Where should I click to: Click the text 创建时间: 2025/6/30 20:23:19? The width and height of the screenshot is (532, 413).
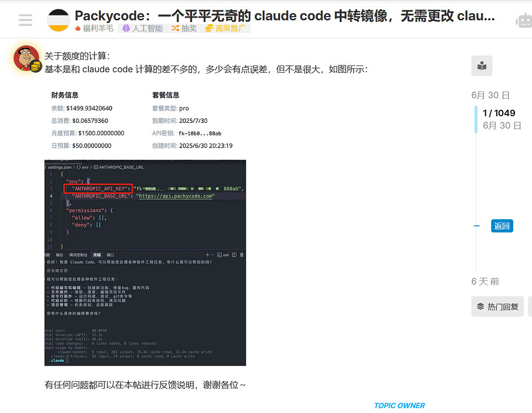tap(192, 145)
